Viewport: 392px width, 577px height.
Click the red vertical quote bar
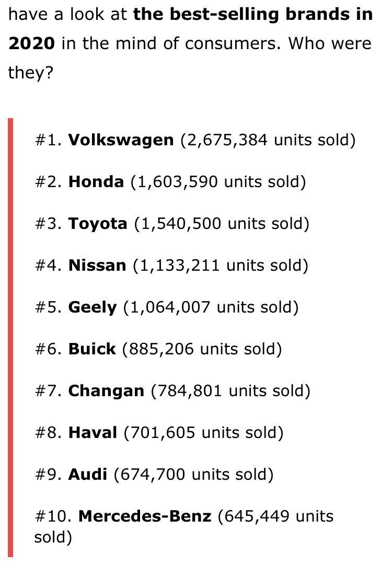[x=10, y=338]
